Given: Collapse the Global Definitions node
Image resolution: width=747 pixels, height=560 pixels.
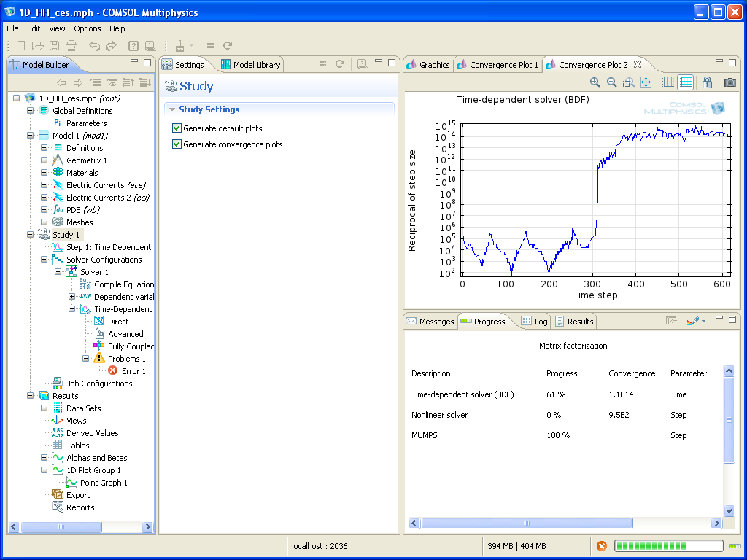Looking at the screenshot, I should tap(30, 111).
